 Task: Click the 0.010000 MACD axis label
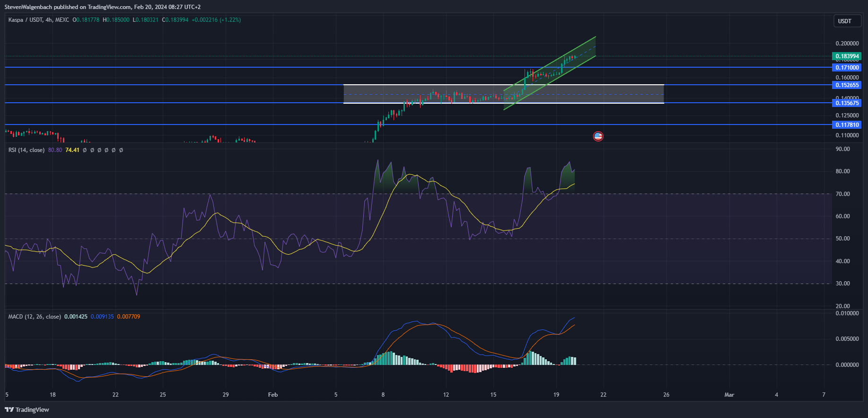(x=847, y=313)
